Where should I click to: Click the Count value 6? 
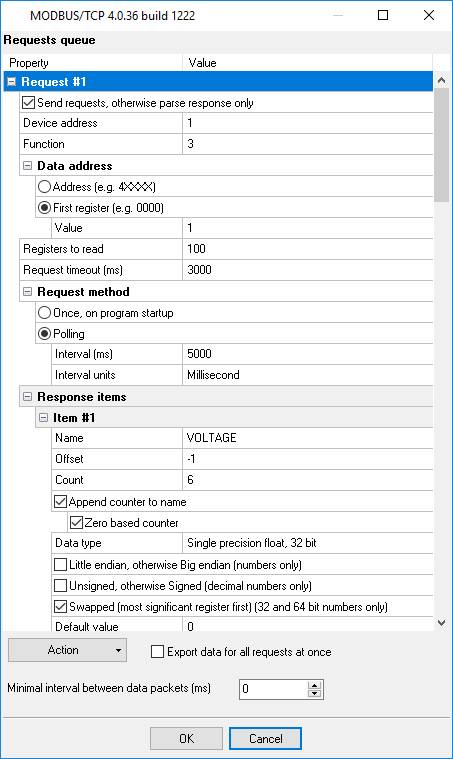[x=308, y=480]
